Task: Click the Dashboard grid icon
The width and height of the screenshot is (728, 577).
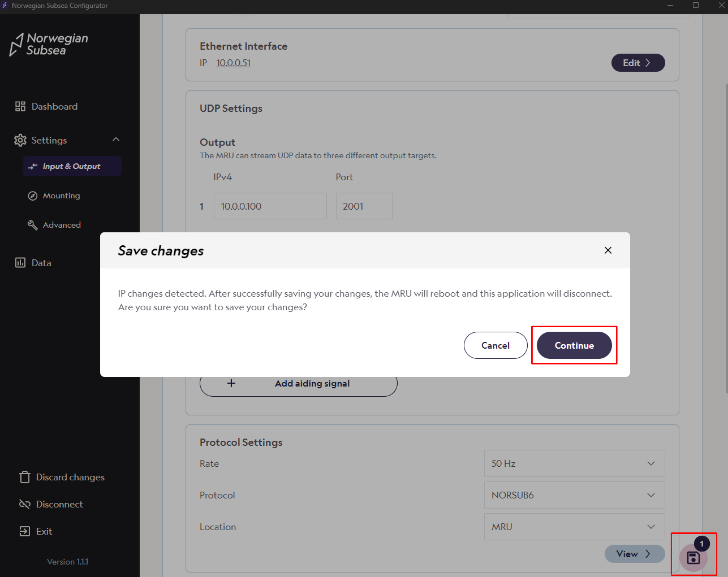Action: [20, 107]
